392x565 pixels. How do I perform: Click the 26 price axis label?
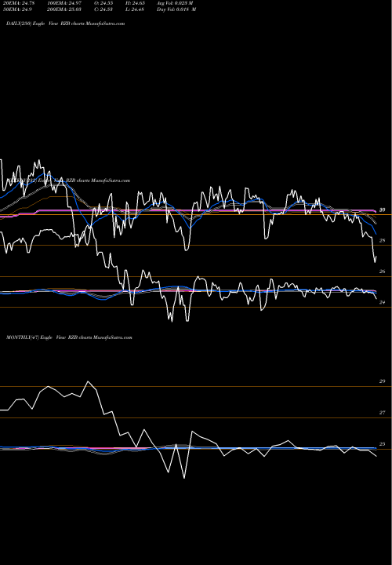tap(383, 272)
